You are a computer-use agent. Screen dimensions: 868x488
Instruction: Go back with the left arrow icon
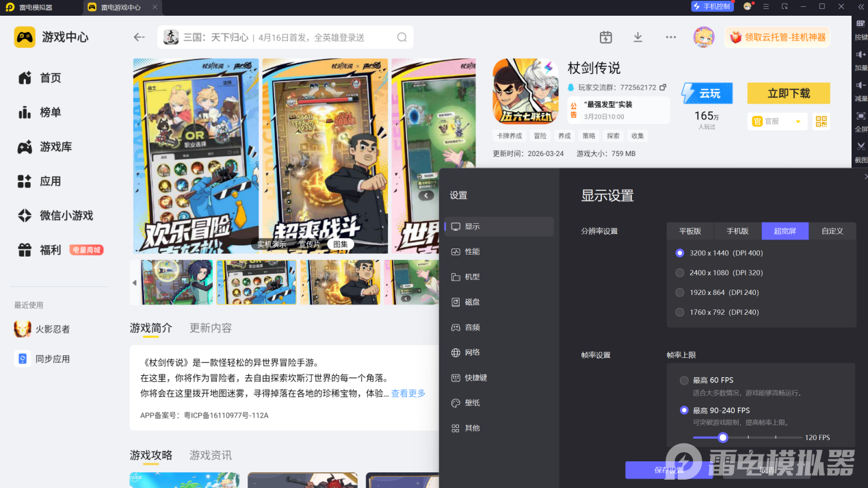pyautogui.click(x=140, y=37)
